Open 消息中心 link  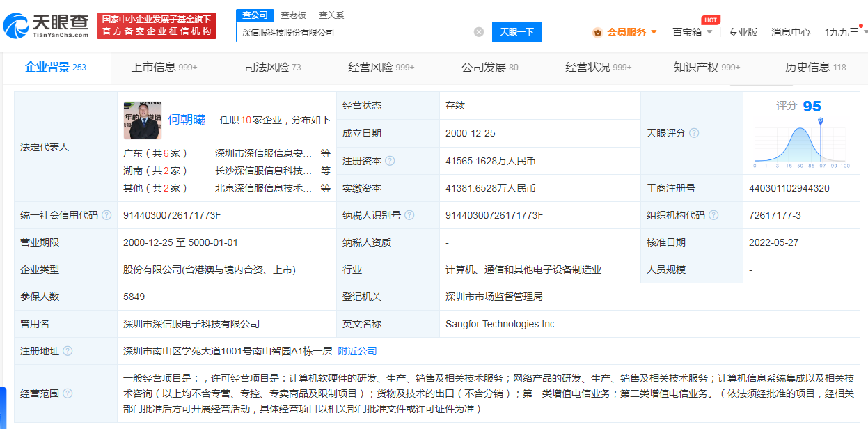[791, 32]
